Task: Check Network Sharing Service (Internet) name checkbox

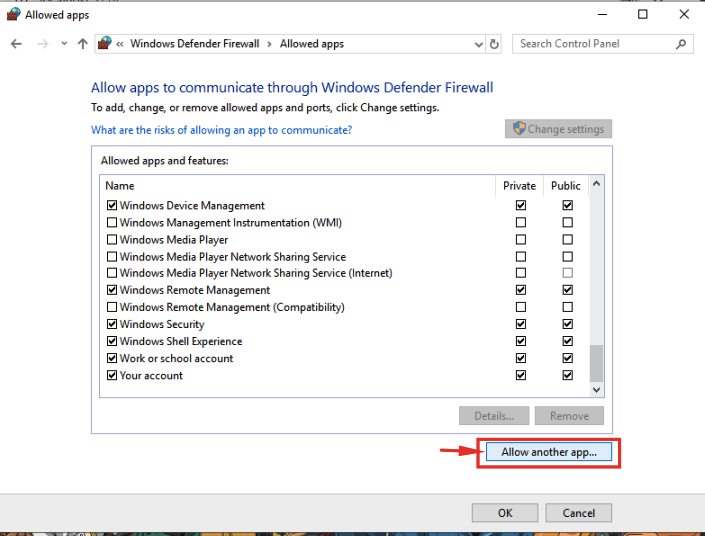Action: [x=112, y=273]
